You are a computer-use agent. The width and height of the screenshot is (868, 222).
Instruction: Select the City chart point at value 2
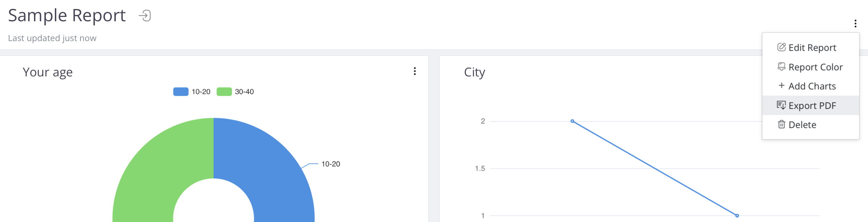[572, 121]
